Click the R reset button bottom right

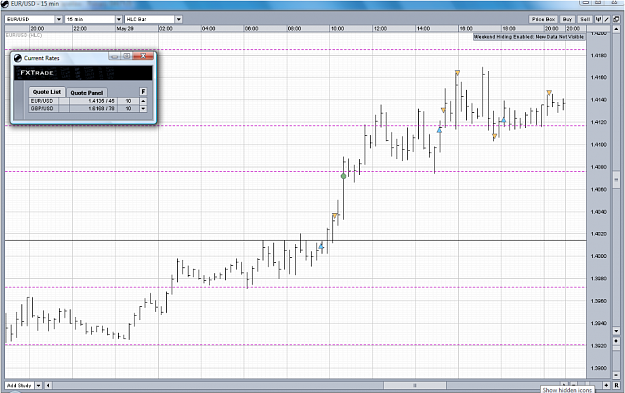[x=616, y=385]
